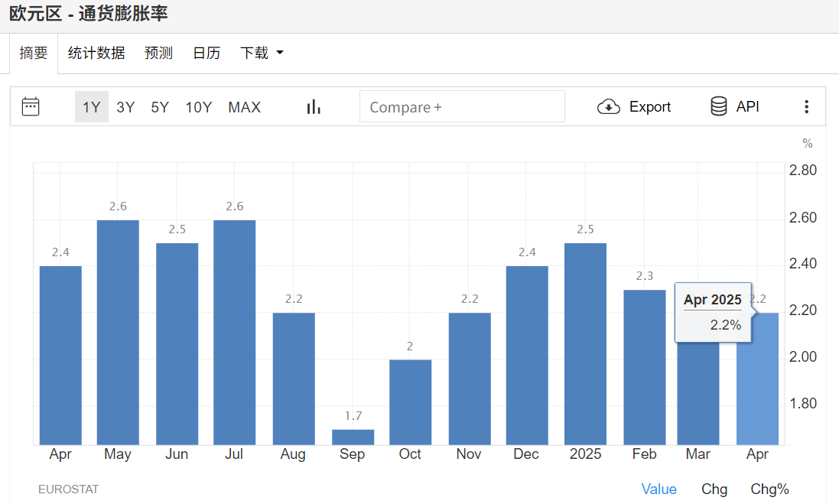The height and width of the screenshot is (504, 839).
Task: Click the Oct bar valued 2
Action: (x=411, y=402)
